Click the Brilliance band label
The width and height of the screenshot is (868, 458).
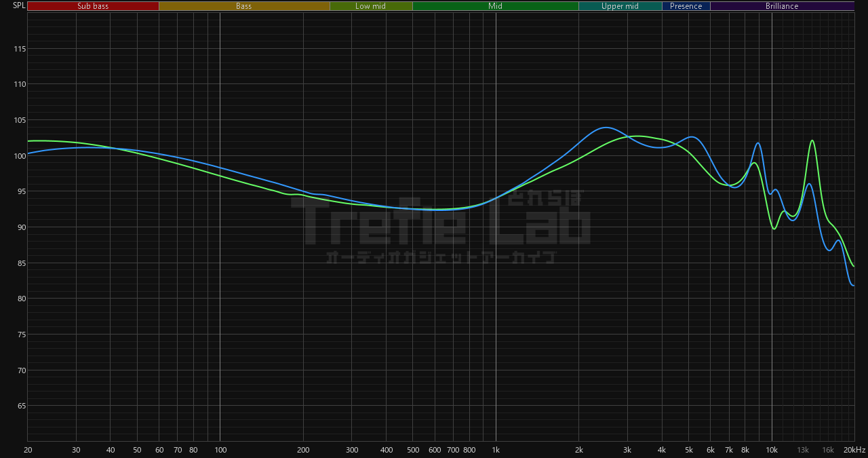point(782,6)
